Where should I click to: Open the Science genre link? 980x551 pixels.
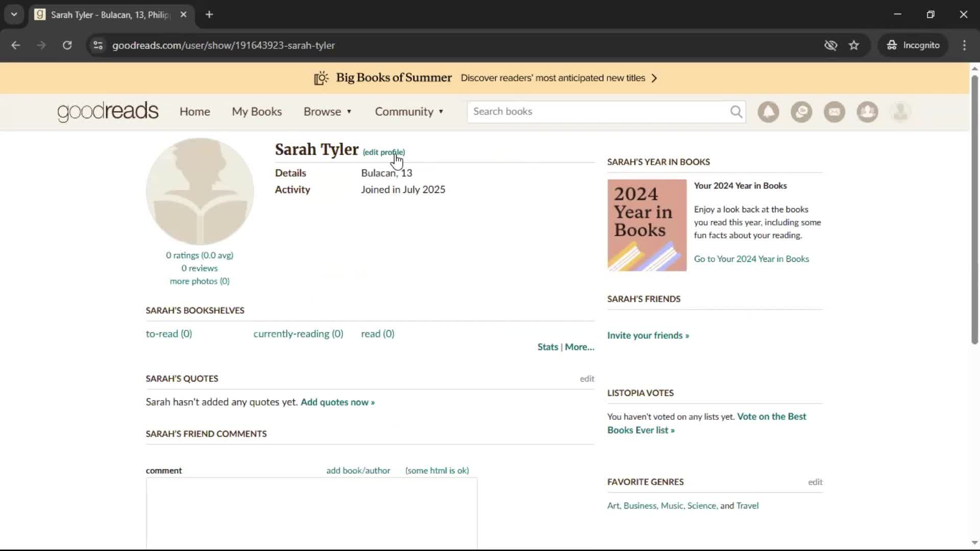pos(701,506)
